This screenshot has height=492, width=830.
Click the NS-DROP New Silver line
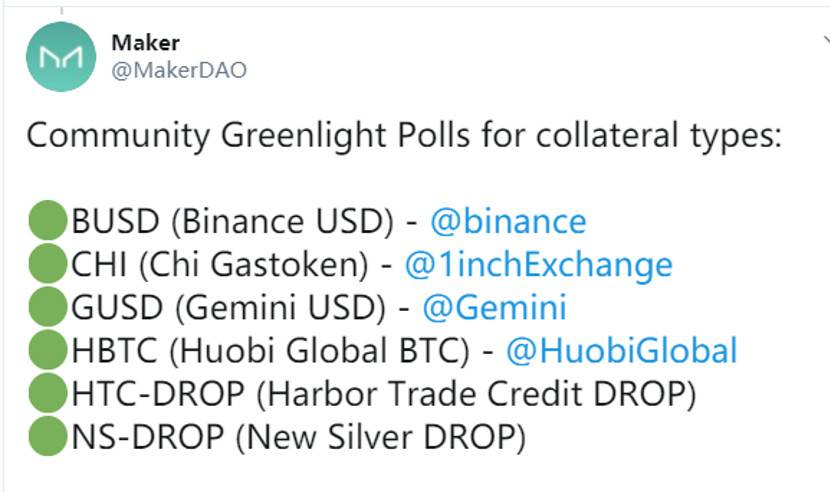pyautogui.click(x=298, y=437)
